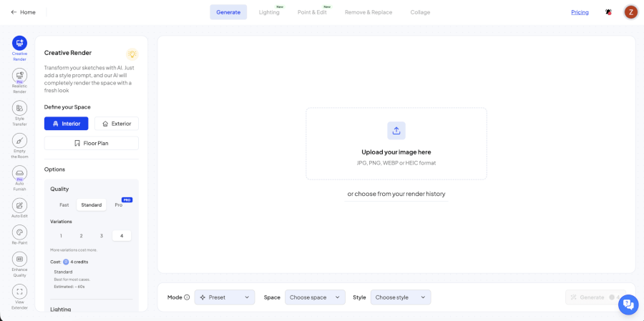Click the upload arrow icon
The width and height of the screenshot is (644, 321).
click(396, 131)
